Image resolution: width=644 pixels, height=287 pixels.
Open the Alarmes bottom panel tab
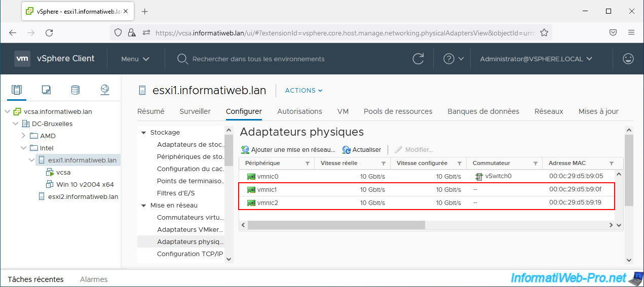coord(94,279)
